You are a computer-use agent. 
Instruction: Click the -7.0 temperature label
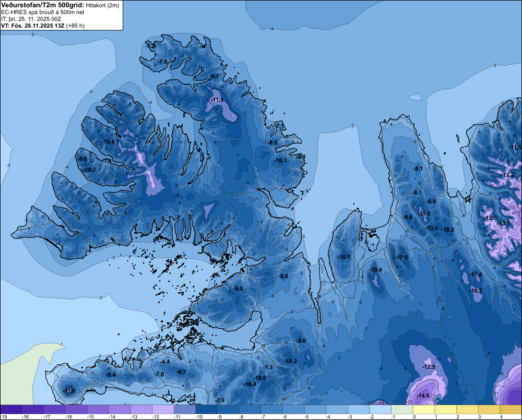point(159,375)
